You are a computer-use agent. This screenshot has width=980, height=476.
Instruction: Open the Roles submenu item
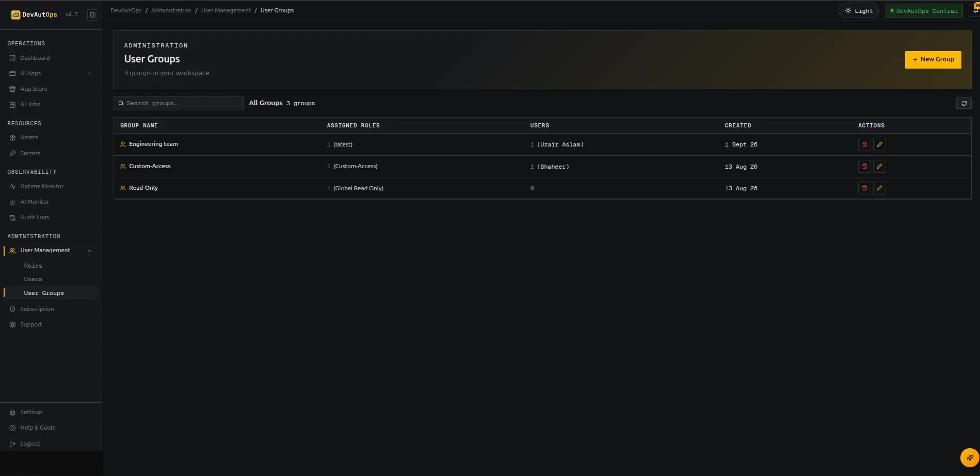[33, 266]
